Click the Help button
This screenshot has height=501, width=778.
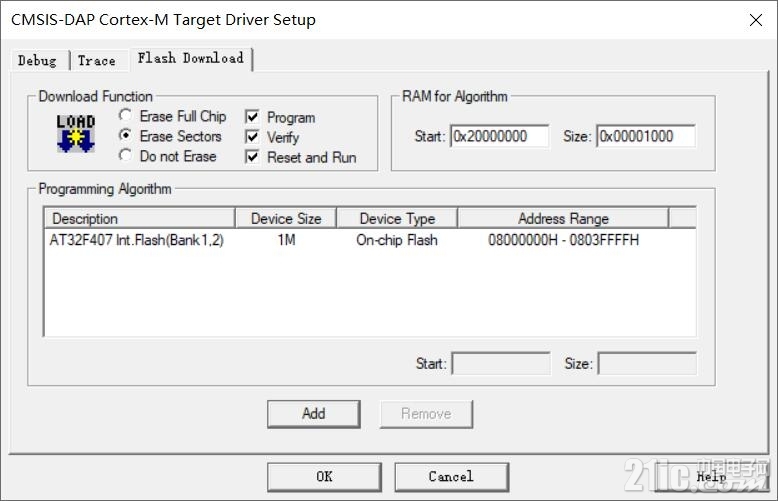coord(711,477)
